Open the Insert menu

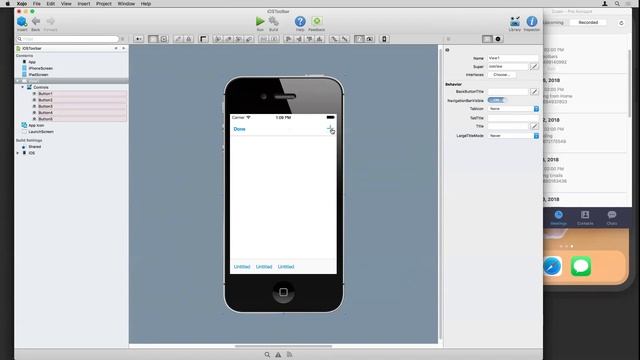(84, 4)
